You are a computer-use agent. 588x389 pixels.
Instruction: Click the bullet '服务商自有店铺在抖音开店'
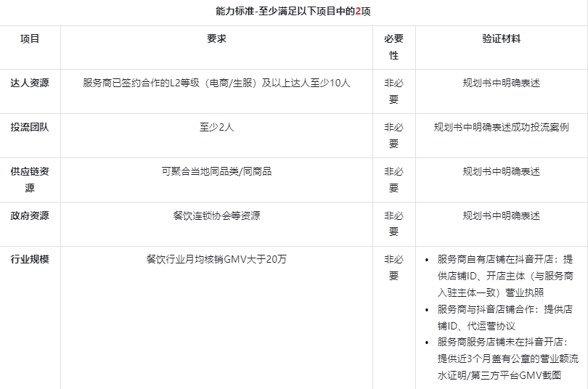tap(505, 276)
